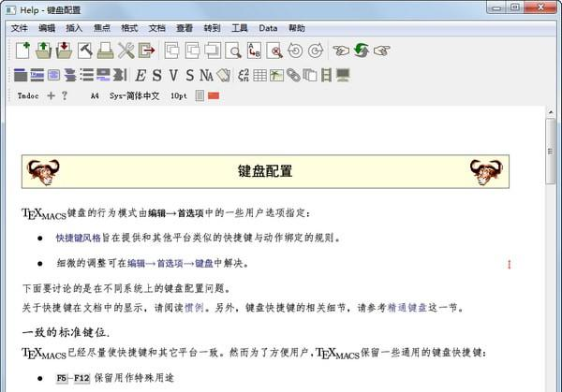The image size is (562, 392).
Task: Insert a link with the chain icon
Action: [293, 75]
